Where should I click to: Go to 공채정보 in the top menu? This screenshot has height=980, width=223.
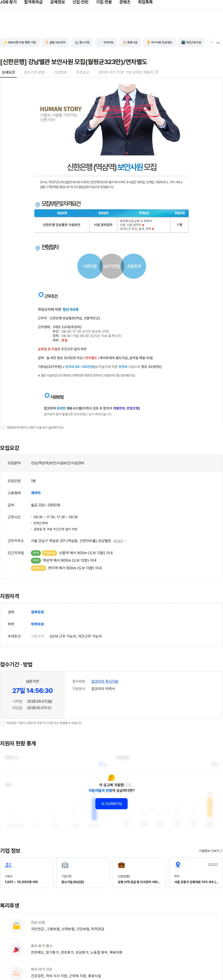pyautogui.click(x=57, y=2)
